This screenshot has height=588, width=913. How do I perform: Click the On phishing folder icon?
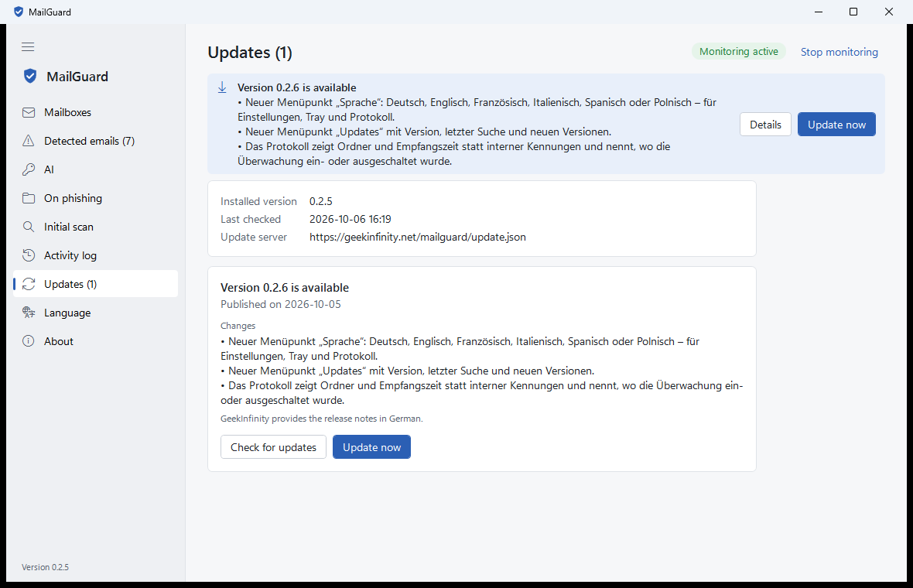pos(29,198)
